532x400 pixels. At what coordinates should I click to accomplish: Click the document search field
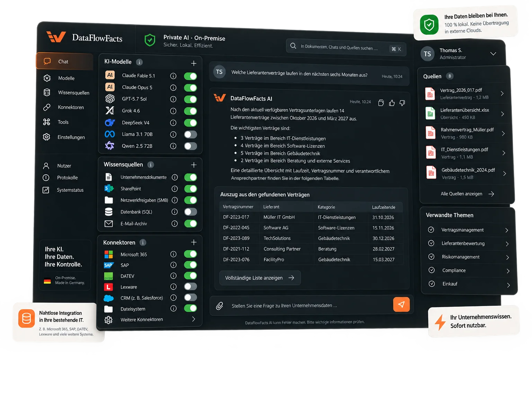(346, 47)
